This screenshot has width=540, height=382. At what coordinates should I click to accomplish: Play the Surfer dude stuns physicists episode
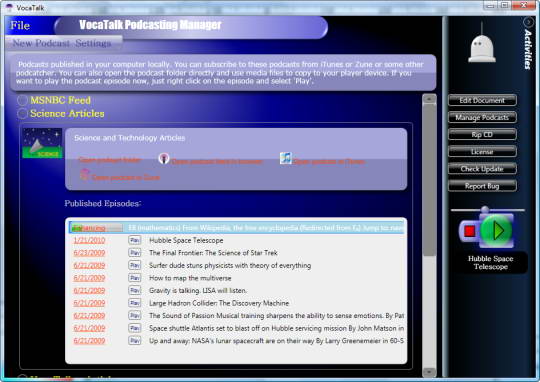pyautogui.click(x=135, y=265)
